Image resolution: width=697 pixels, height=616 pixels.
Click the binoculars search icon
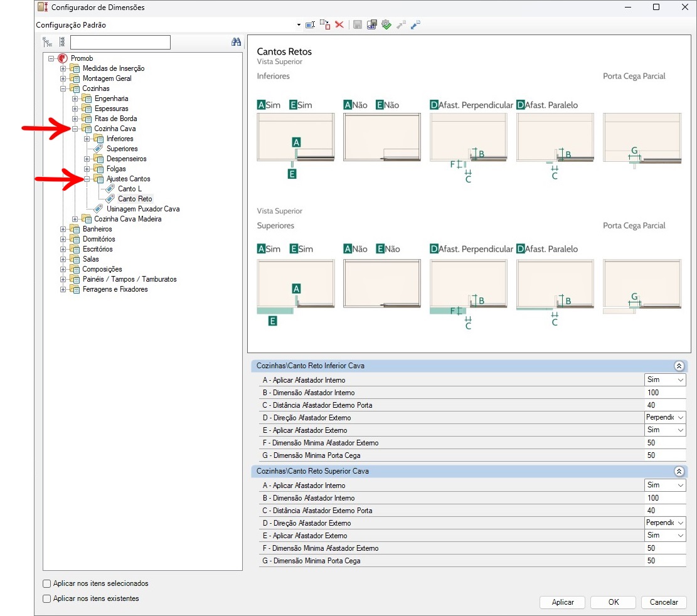[236, 42]
